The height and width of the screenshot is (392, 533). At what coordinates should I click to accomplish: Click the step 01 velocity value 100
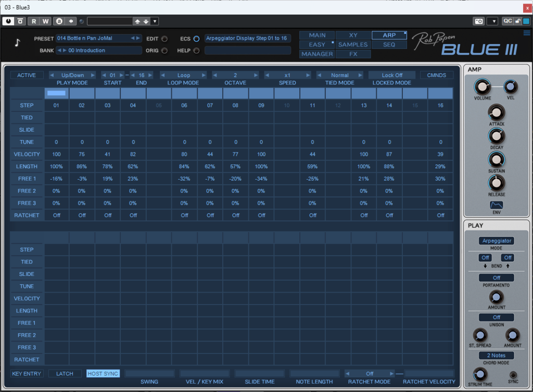coord(56,154)
